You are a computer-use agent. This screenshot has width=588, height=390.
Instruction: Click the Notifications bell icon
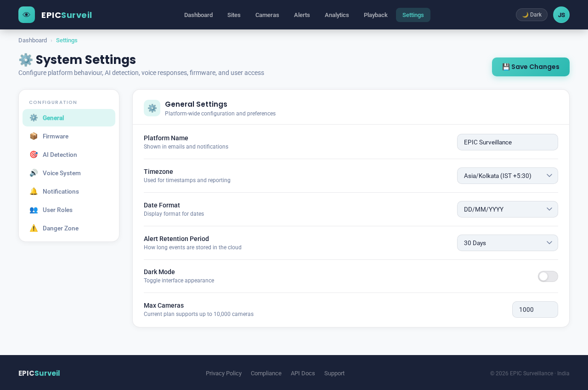tap(34, 191)
